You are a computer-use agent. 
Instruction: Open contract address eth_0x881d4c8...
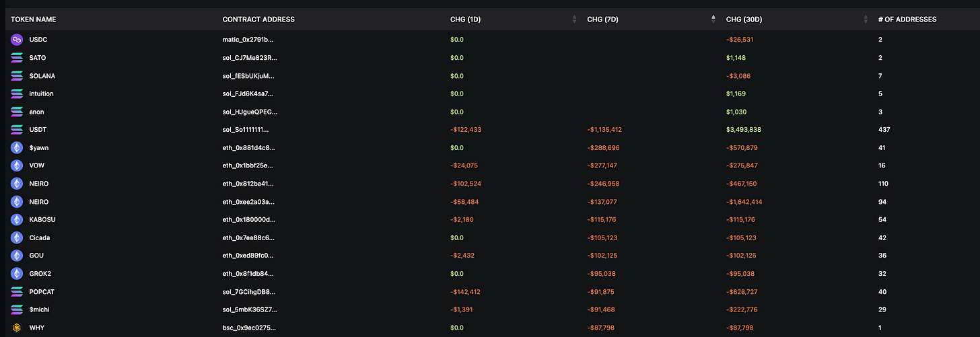(x=248, y=147)
